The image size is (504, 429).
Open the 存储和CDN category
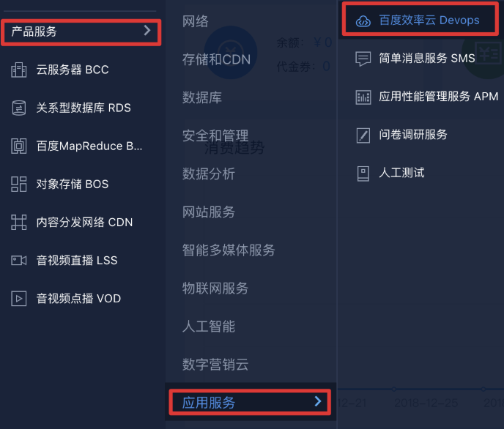tap(216, 59)
